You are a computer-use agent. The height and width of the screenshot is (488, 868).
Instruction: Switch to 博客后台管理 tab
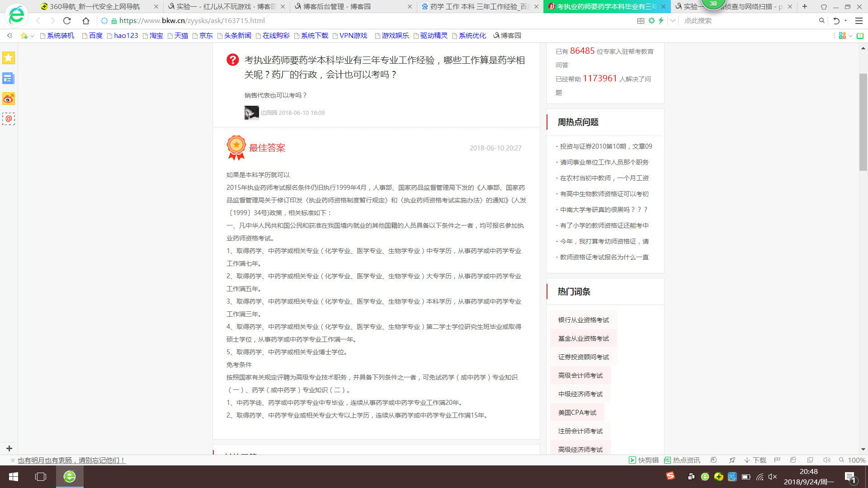[x=336, y=7]
